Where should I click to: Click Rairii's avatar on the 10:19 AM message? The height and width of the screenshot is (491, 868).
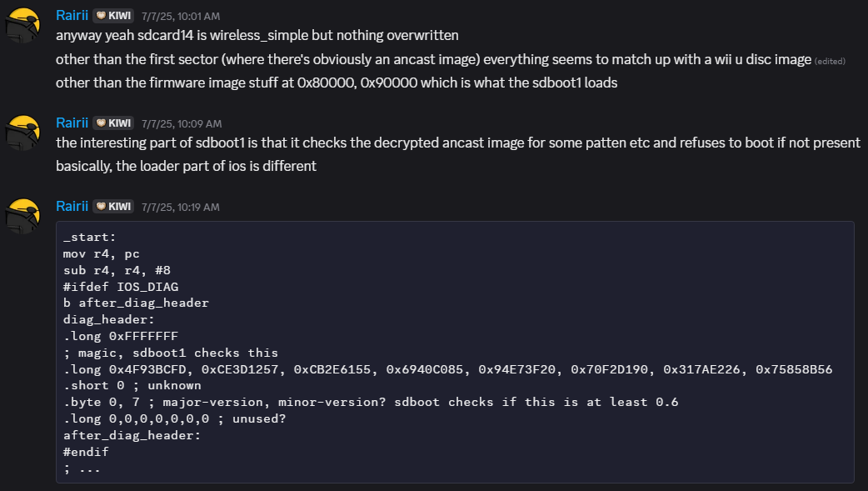click(x=22, y=216)
